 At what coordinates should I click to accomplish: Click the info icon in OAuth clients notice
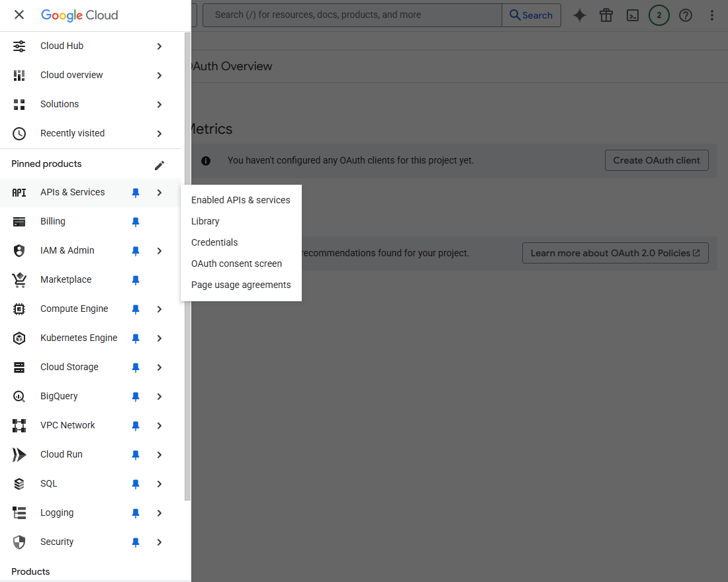pyautogui.click(x=206, y=161)
